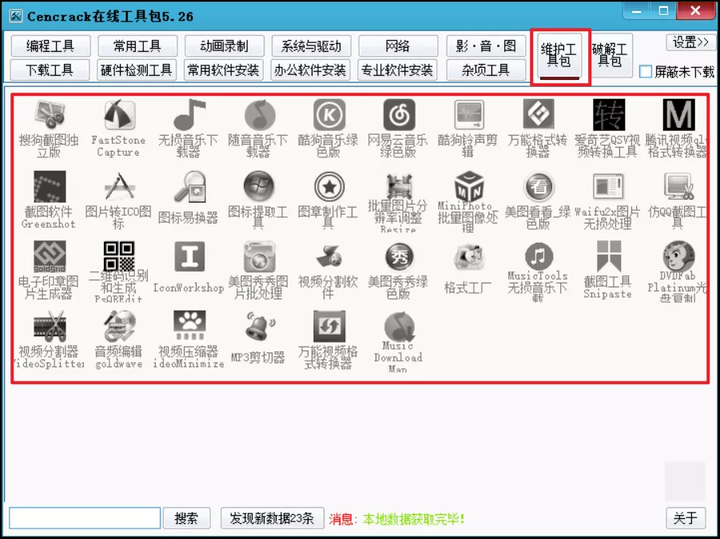Viewport: 720px width, 539px height.
Task: Open 二维码识别和生成 QR icon
Action: coord(118,255)
